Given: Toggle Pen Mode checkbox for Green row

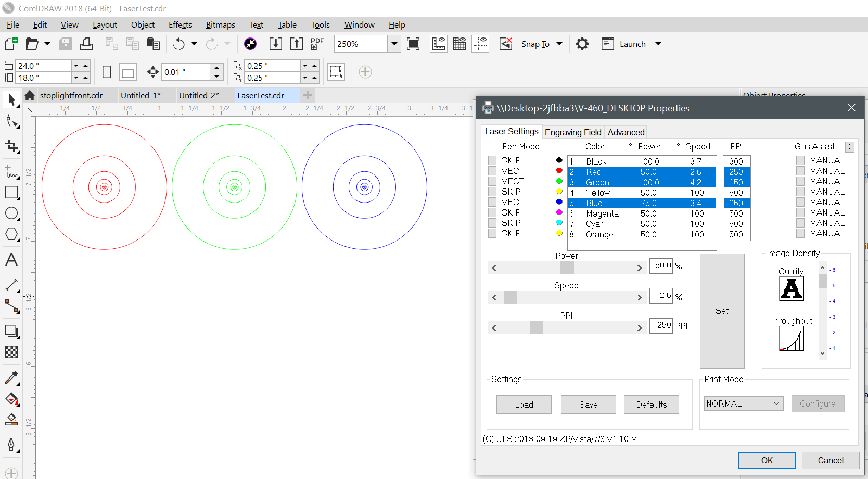Looking at the screenshot, I should click(492, 181).
